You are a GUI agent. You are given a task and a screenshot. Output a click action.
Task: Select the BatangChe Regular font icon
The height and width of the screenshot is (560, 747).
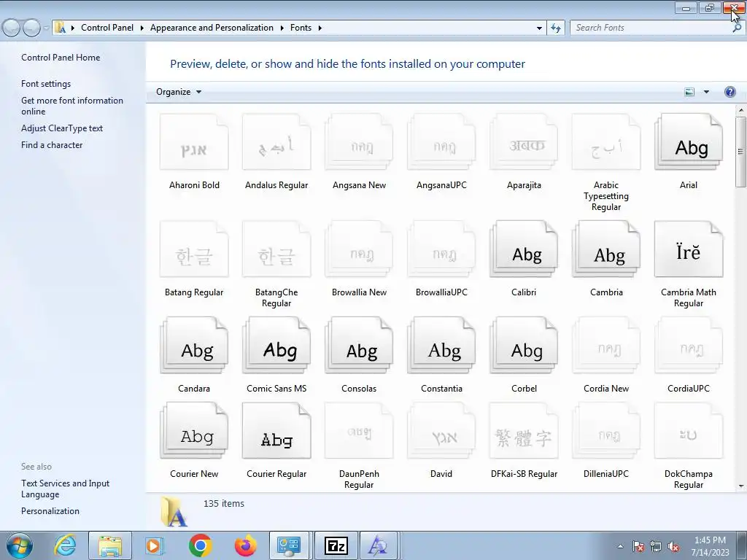pos(276,249)
